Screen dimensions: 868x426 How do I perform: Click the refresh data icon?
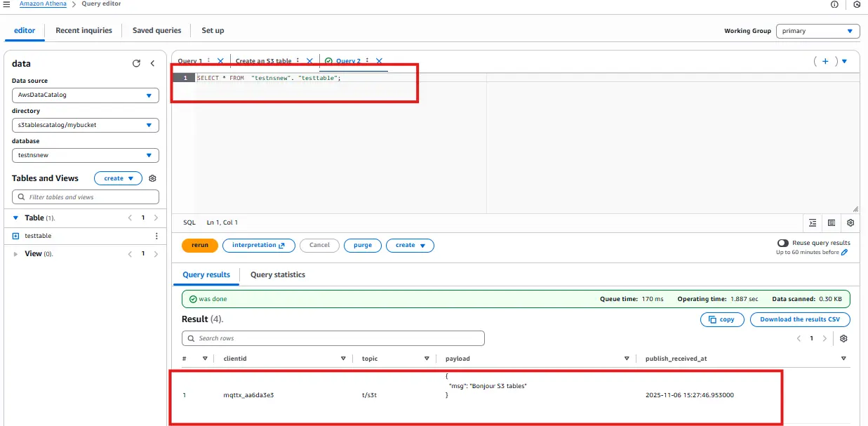tap(136, 63)
